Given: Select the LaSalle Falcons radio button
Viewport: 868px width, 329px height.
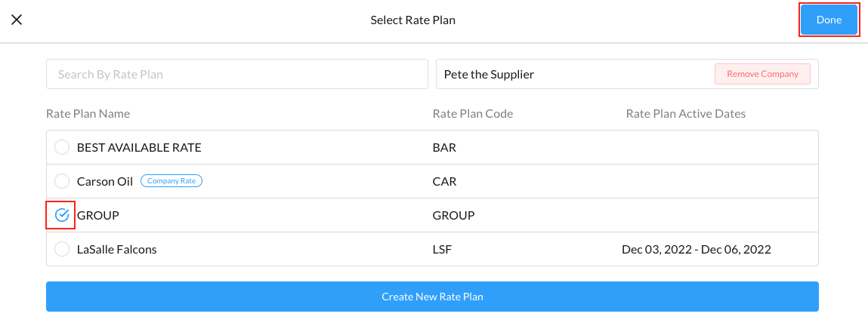Looking at the screenshot, I should (62, 249).
